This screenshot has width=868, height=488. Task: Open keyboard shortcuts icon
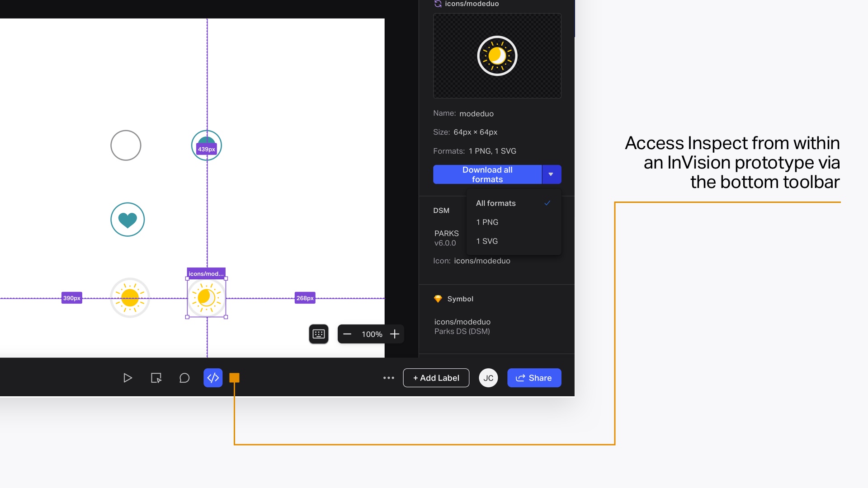point(319,334)
